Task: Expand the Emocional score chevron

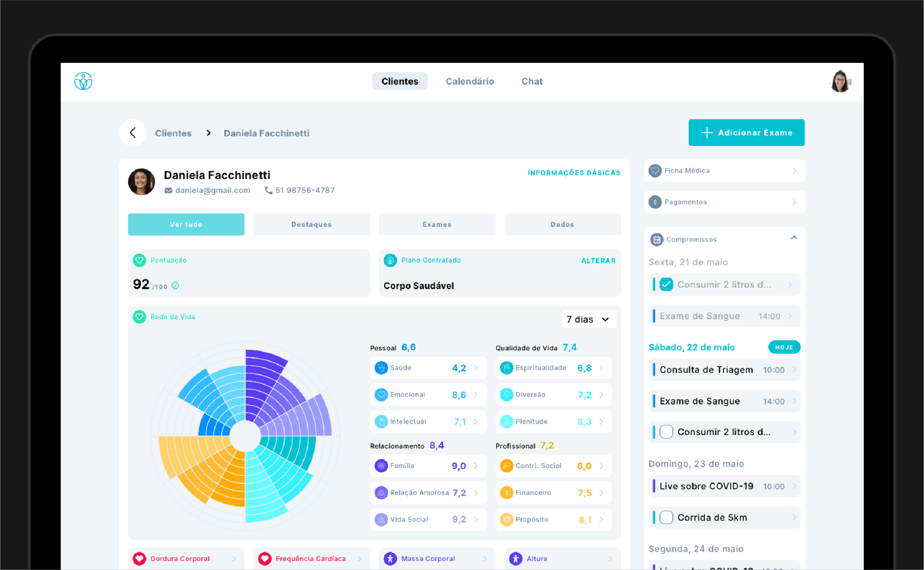Action: (x=476, y=395)
